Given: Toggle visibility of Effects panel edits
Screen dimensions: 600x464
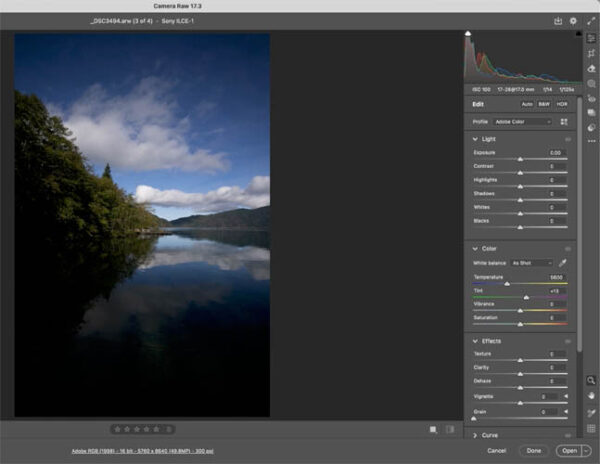Looking at the screenshot, I should [x=568, y=341].
